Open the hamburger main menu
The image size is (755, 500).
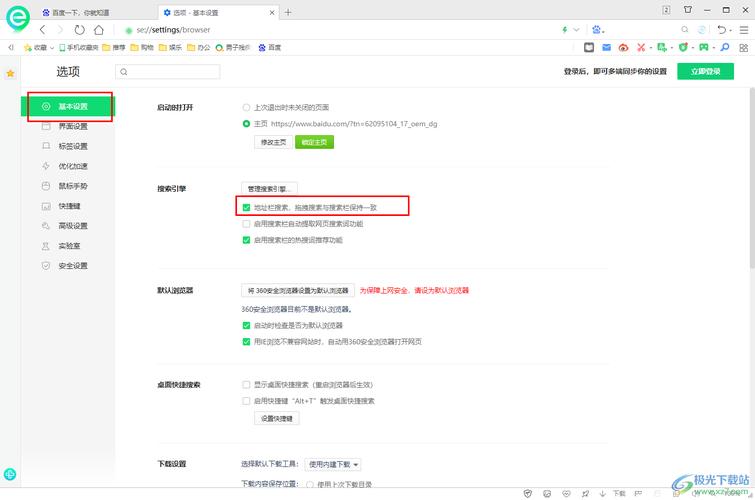pos(744,30)
